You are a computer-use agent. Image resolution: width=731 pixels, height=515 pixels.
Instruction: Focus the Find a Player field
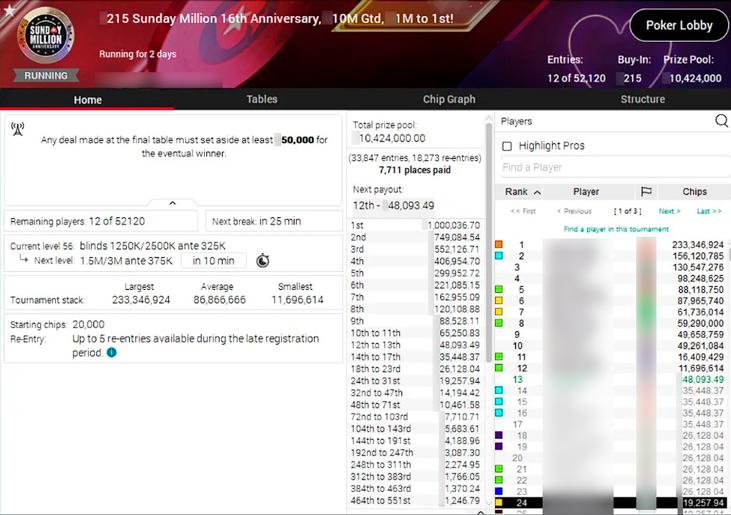pyautogui.click(x=615, y=167)
